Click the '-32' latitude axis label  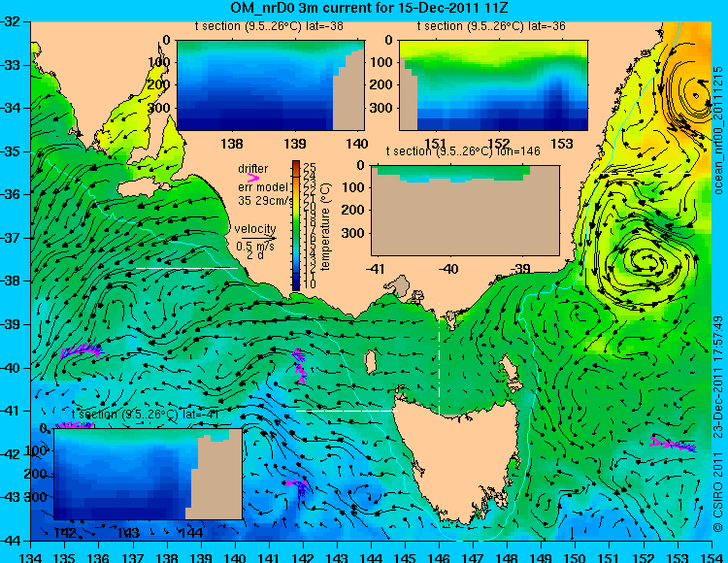[11, 21]
